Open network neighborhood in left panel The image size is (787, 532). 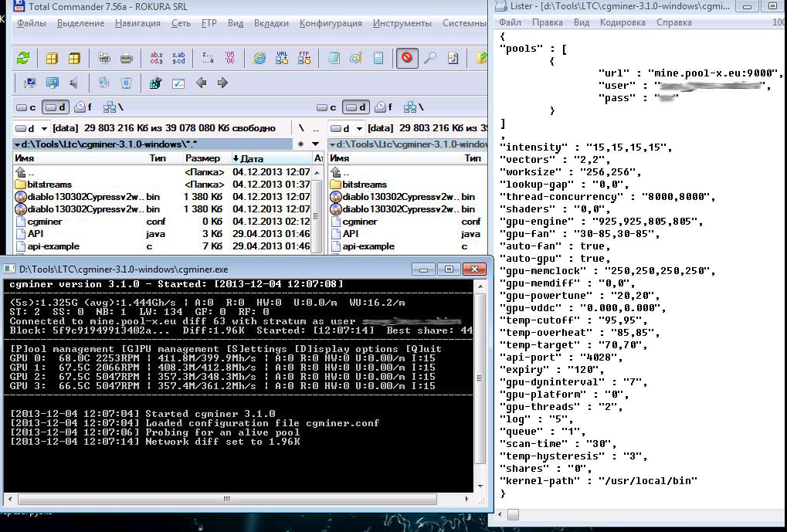pos(113,107)
